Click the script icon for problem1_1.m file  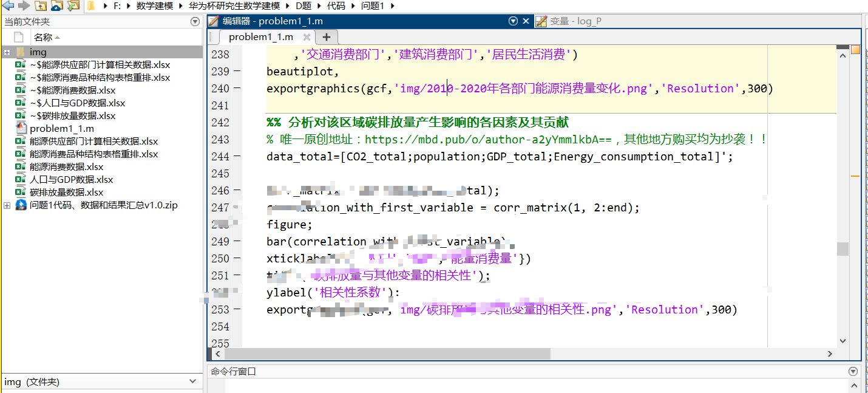coord(20,129)
